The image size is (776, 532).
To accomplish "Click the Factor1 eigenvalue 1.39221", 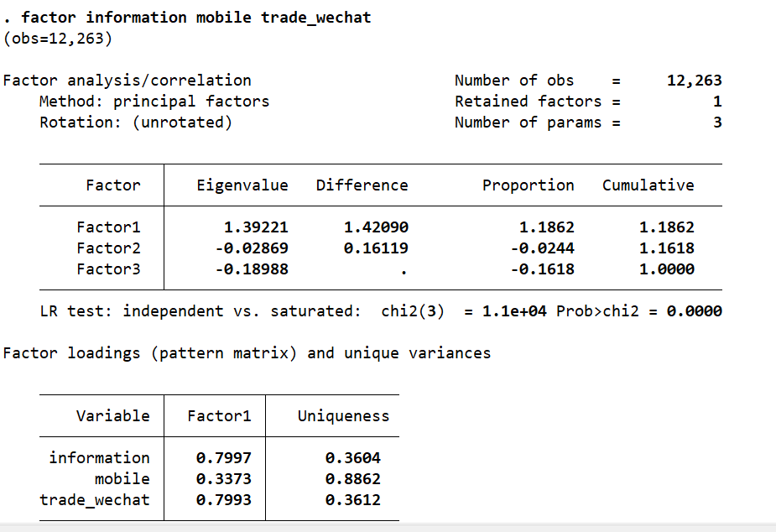I will 255,227.
